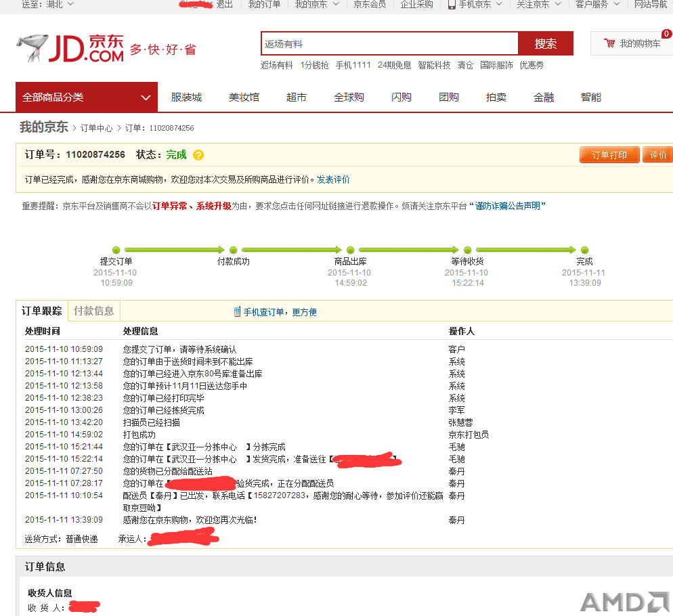The width and height of the screenshot is (673, 616).
Task: Click 订单中心 in the breadcrumb
Action: point(97,128)
